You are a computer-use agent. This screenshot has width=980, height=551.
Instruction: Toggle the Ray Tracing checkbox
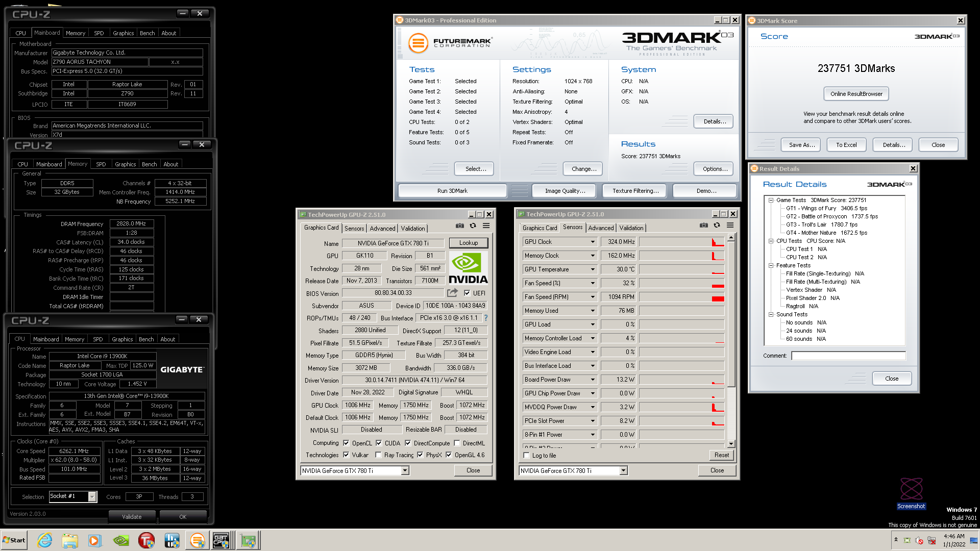click(x=378, y=455)
